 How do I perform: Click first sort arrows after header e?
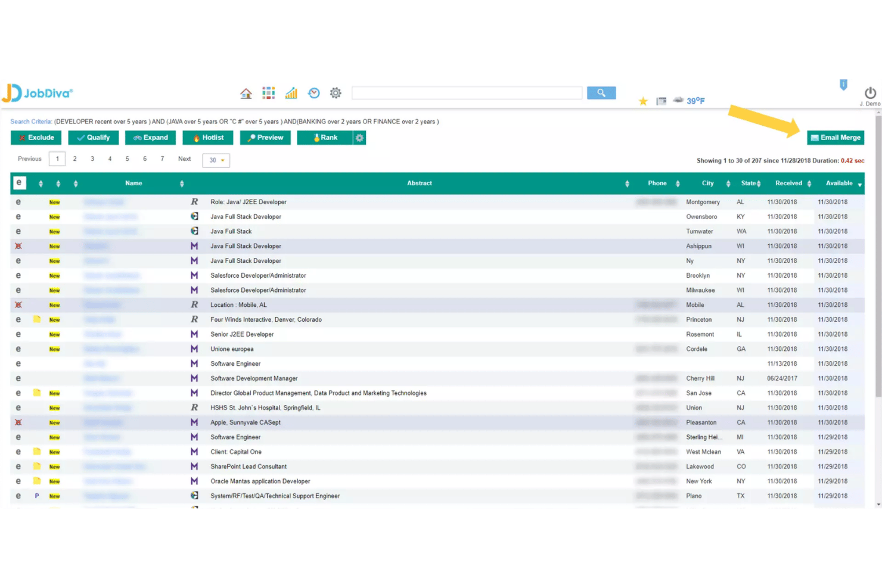tap(41, 183)
